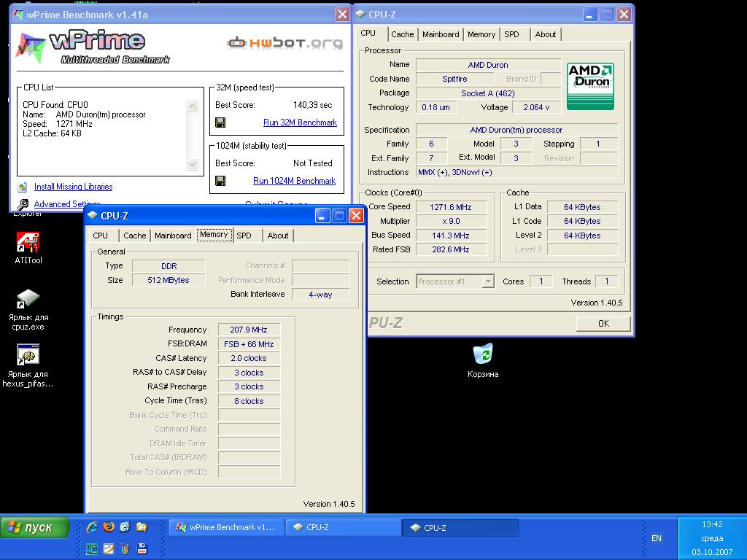The image size is (747, 560).
Task: Click the hand-shaped icon in quick launch
Action: [x=125, y=548]
